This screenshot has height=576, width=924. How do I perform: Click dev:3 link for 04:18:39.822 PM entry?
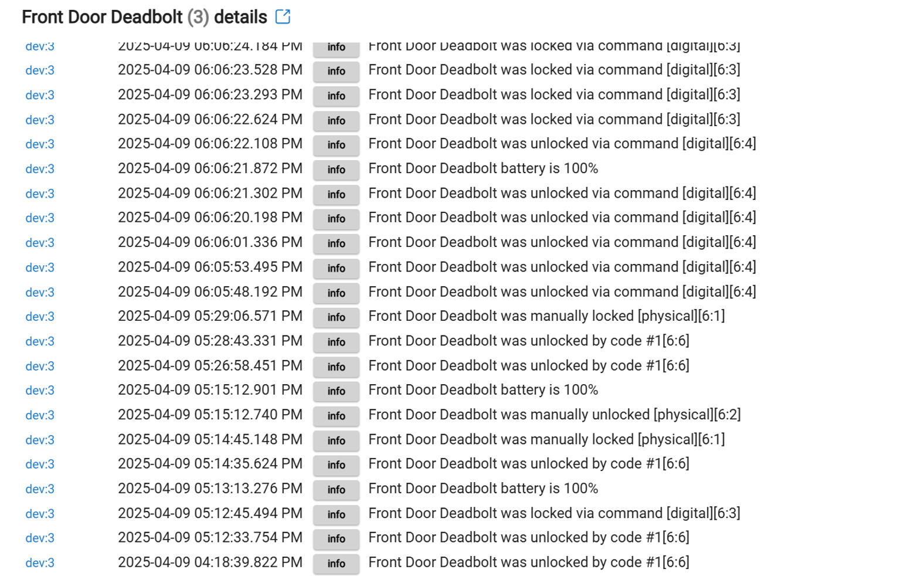click(40, 563)
